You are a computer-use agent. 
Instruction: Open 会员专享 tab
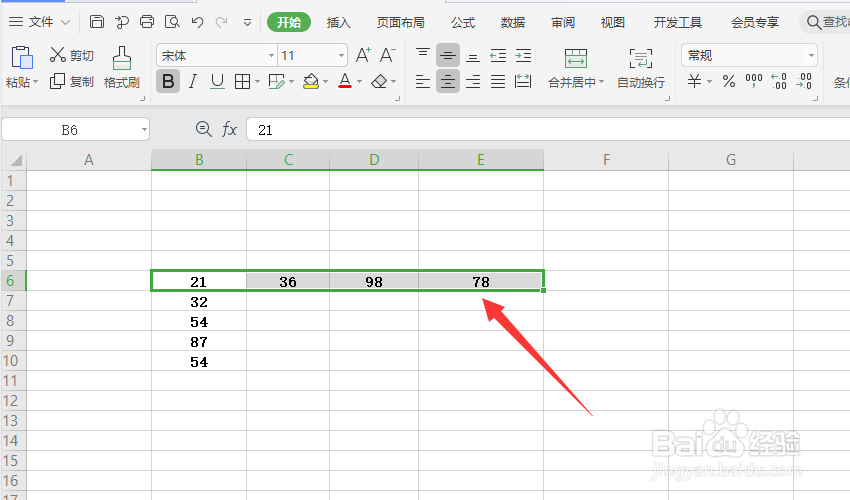pyautogui.click(x=755, y=22)
